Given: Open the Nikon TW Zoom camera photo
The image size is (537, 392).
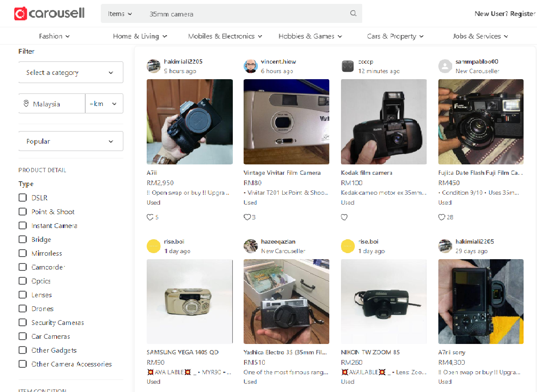Looking at the screenshot, I should [384, 302].
